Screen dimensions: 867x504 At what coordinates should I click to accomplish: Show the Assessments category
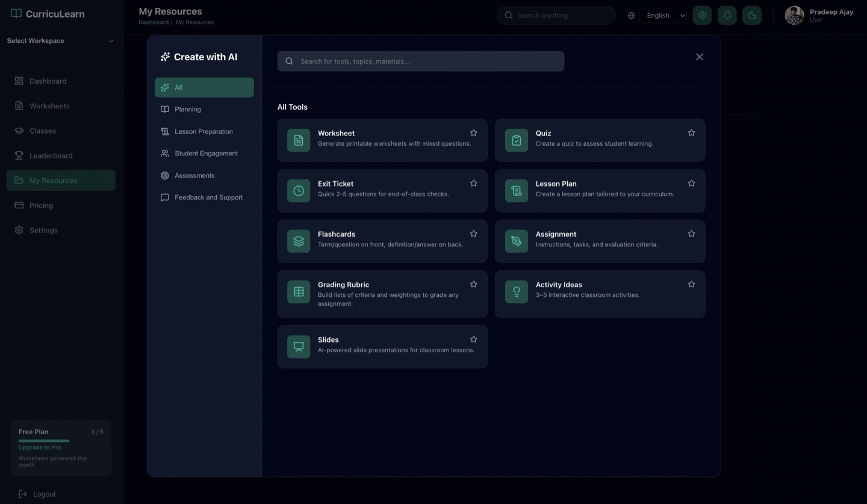204,175
